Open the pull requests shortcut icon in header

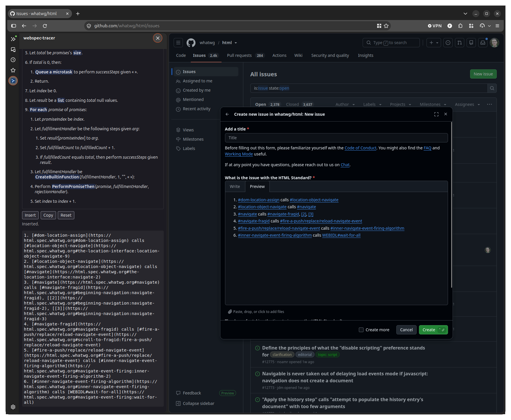460,43
